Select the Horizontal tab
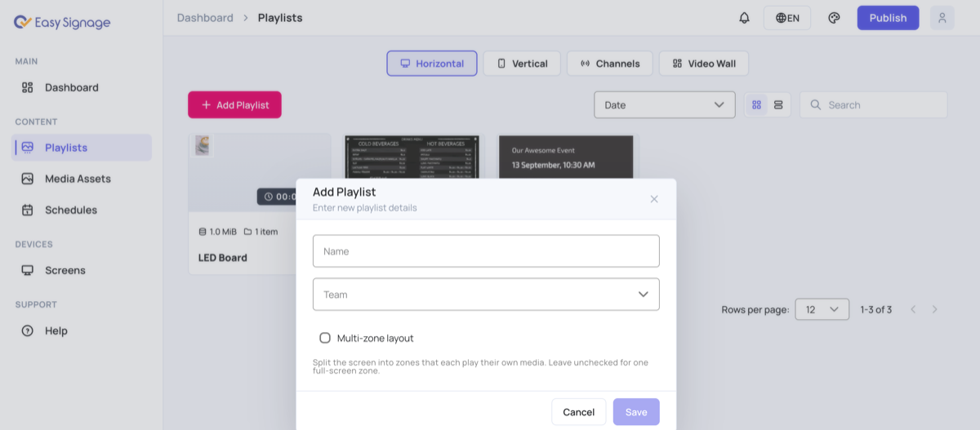The image size is (980, 430). (432, 64)
